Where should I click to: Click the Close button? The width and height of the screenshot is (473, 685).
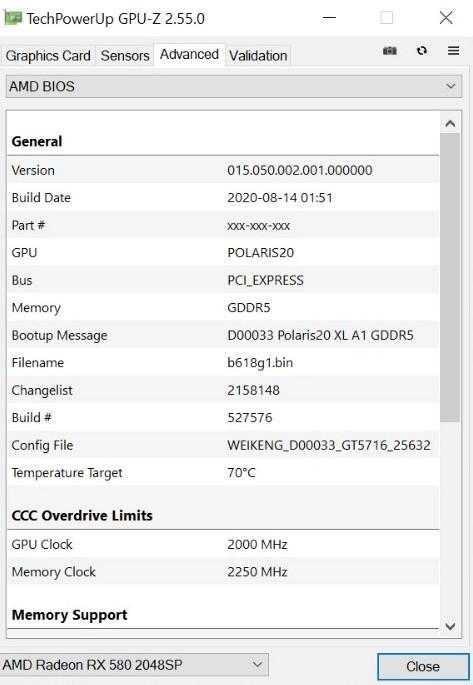[x=423, y=666]
